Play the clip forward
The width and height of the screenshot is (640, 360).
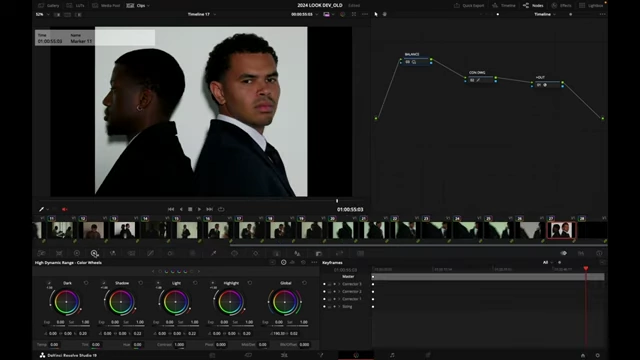[x=199, y=209]
